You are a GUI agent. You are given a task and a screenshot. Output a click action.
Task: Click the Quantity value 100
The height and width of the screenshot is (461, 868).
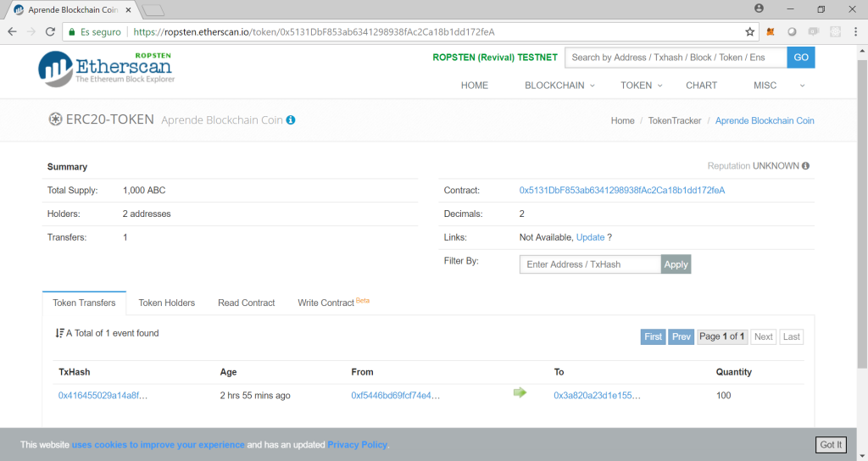click(x=723, y=396)
